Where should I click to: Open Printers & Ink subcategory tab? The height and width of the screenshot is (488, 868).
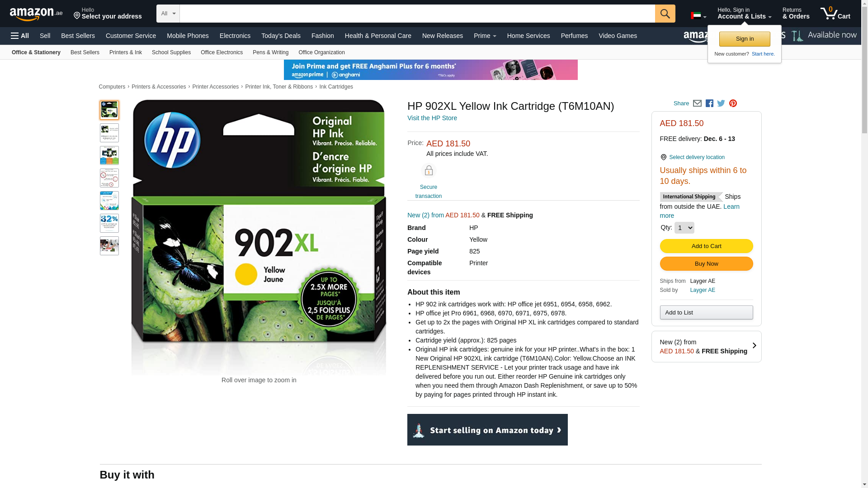126,52
